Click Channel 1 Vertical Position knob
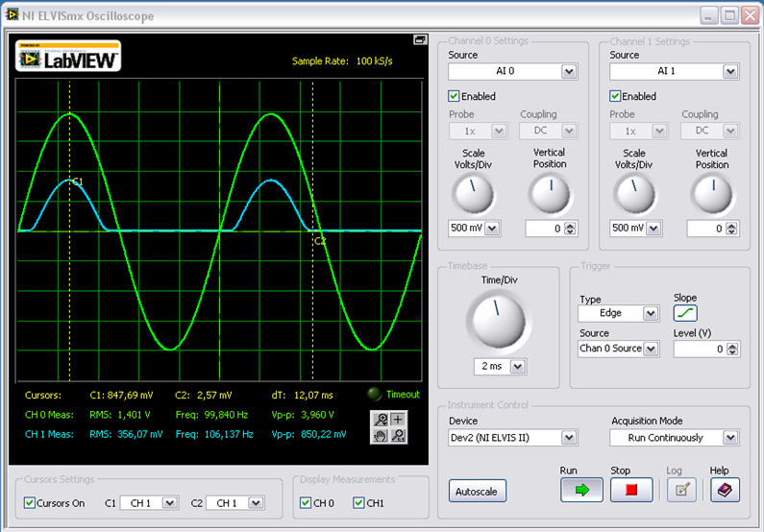The width and height of the screenshot is (764, 532). (712, 194)
